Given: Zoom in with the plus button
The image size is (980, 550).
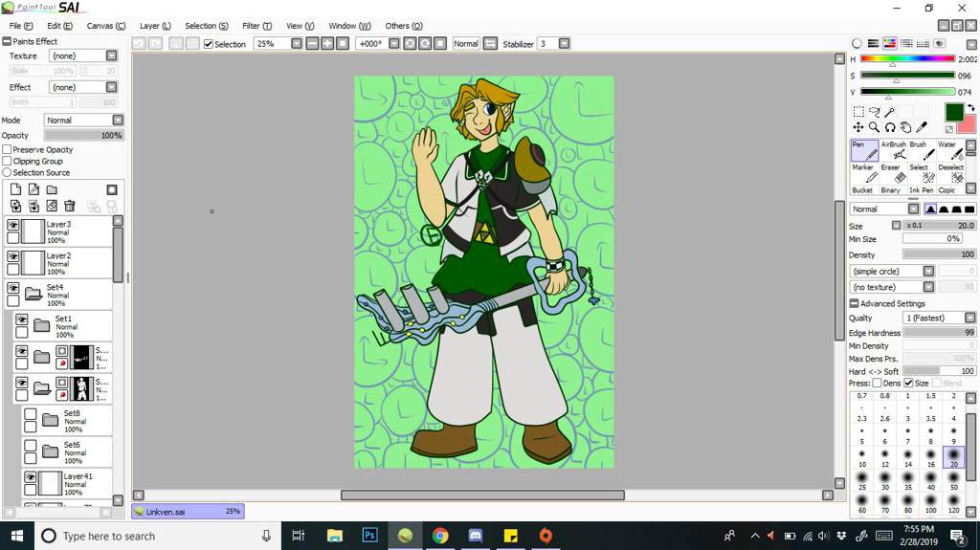Looking at the screenshot, I should point(327,44).
